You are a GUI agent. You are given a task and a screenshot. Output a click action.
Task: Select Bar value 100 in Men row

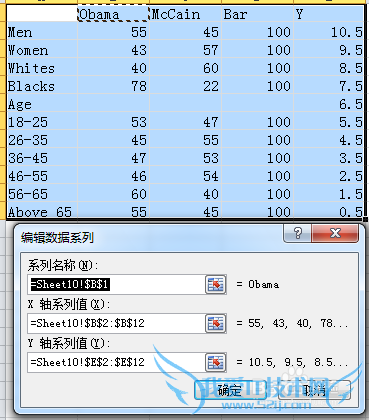258,32
